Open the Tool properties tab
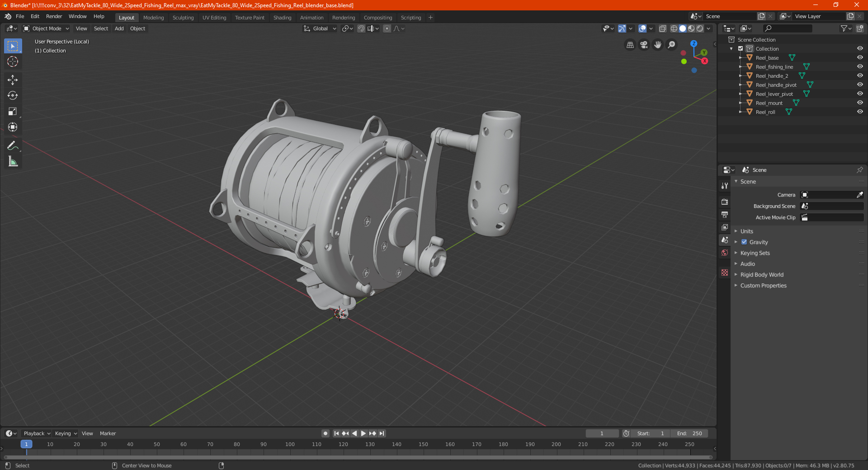The image size is (868, 470). click(725, 185)
